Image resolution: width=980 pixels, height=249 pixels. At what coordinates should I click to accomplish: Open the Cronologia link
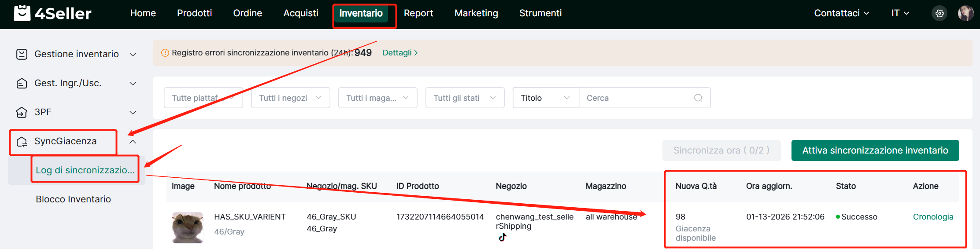point(933,217)
